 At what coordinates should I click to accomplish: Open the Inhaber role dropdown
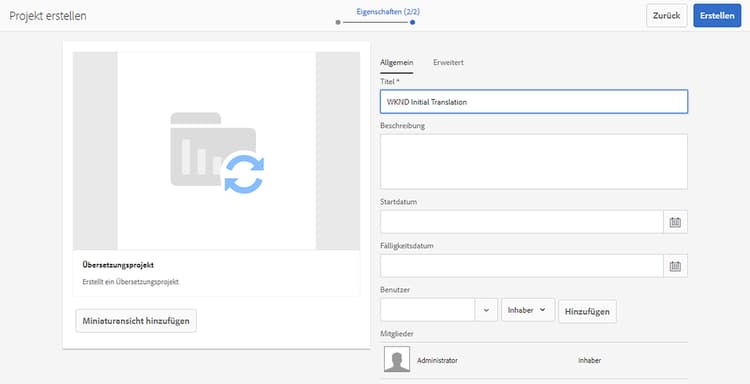click(528, 310)
